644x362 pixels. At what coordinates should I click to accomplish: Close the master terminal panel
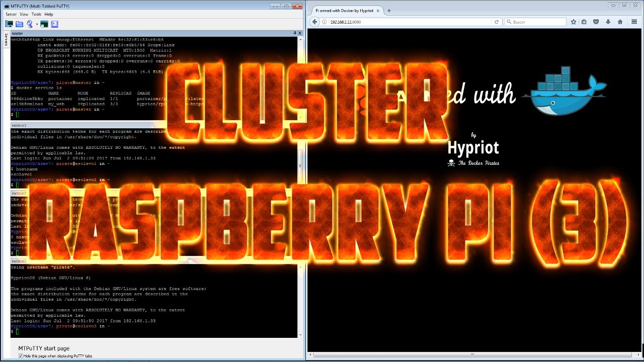tap(300, 33)
